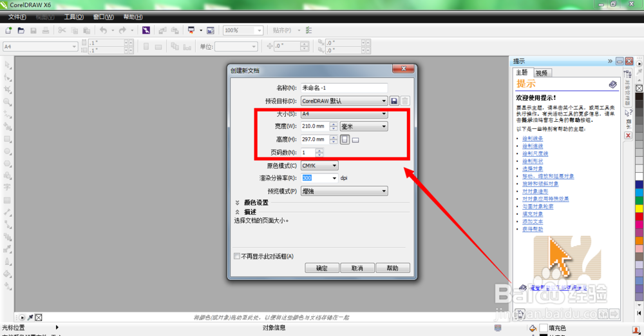Choose landscape orientation icon in dialog
Image resolution: width=644 pixels, height=336 pixels.
pyautogui.click(x=355, y=140)
